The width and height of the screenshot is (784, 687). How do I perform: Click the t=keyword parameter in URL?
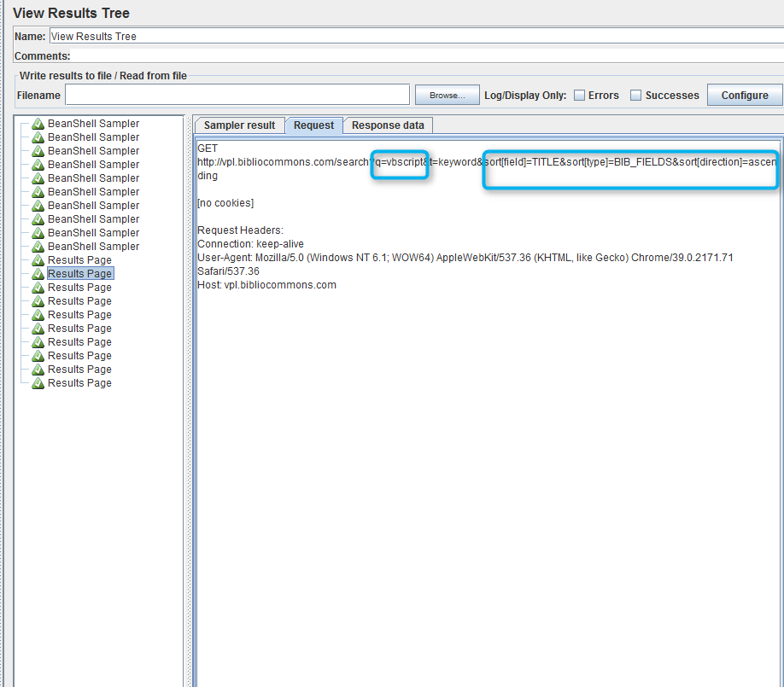coord(453,162)
